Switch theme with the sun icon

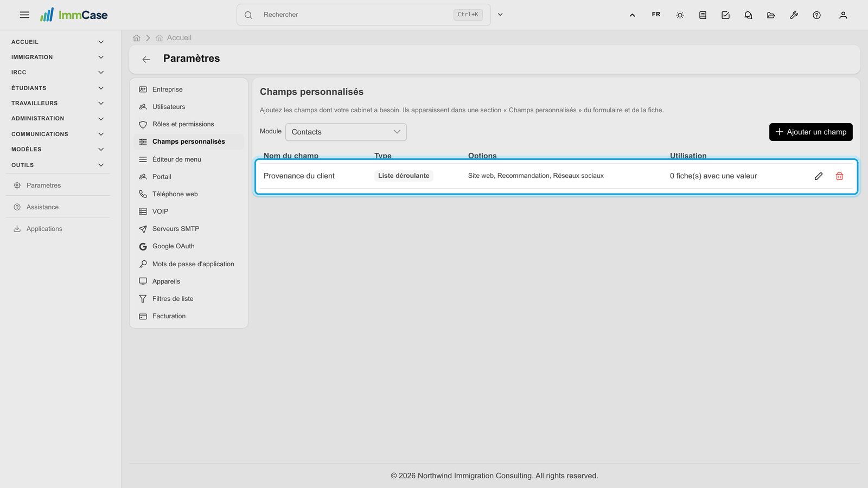[x=680, y=15]
